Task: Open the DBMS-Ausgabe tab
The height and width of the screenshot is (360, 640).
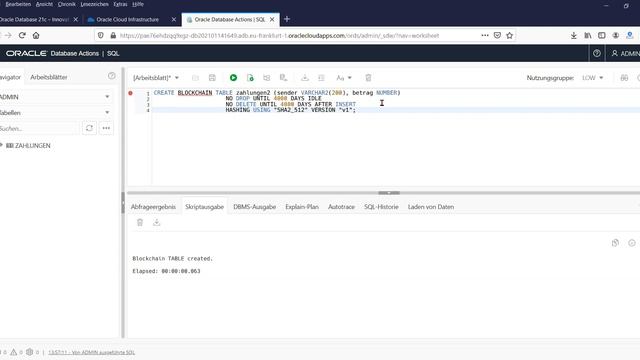Action: pos(255,207)
